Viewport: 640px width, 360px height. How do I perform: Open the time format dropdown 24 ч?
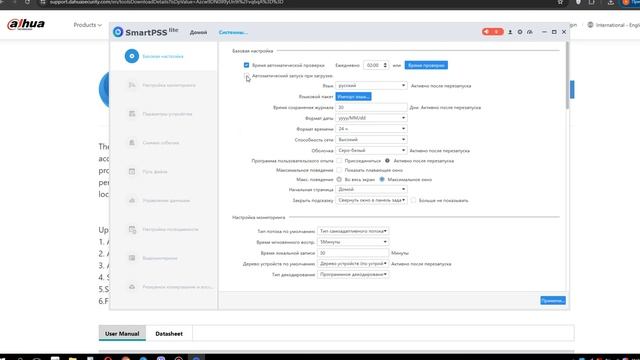pyautogui.click(x=371, y=129)
